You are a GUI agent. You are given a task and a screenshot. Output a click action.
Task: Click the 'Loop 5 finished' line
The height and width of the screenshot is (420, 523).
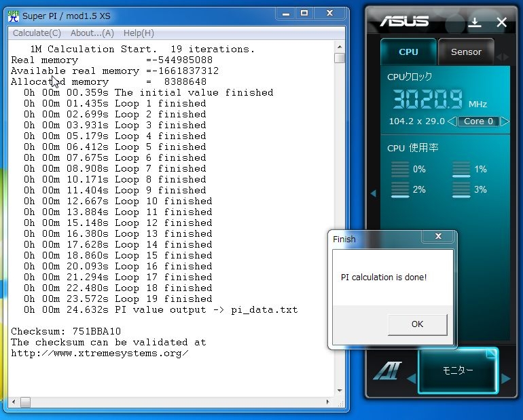coord(115,147)
